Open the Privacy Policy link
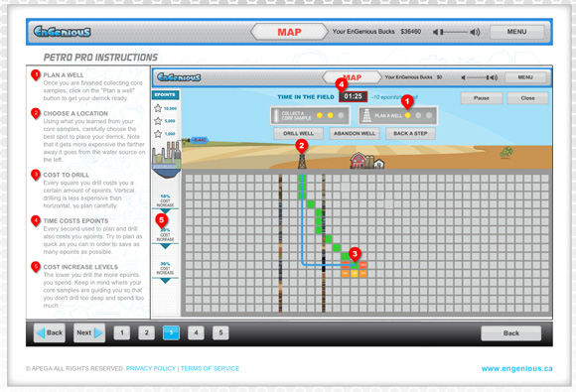 (x=151, y=368)
